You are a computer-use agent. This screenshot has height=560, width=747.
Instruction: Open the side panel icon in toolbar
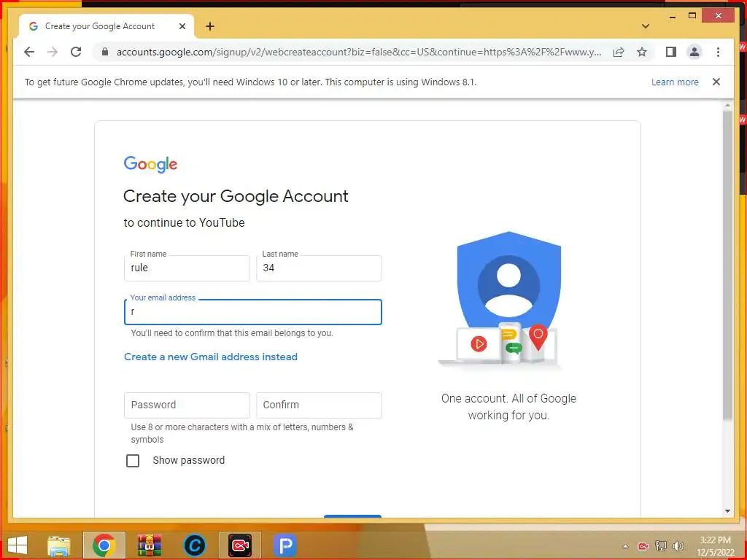(671, 52)
